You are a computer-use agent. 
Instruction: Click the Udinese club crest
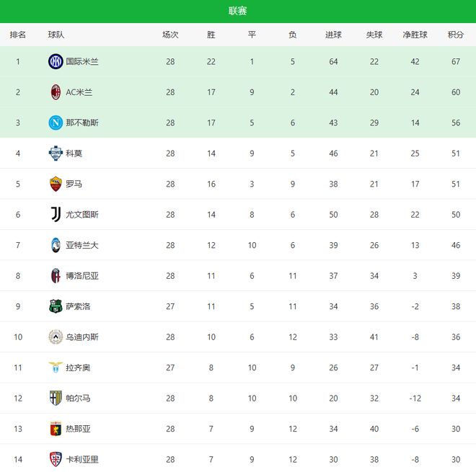(x=56, y=337)
